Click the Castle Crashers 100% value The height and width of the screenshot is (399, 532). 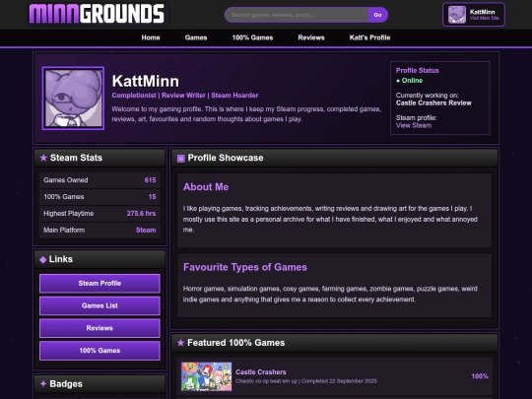point(480,376)
